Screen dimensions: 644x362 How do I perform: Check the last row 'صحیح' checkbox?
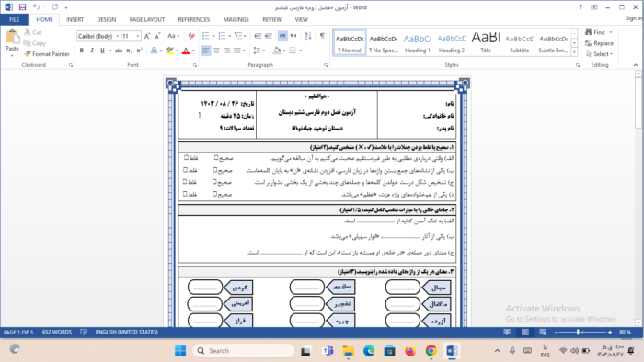coord(214,194)
